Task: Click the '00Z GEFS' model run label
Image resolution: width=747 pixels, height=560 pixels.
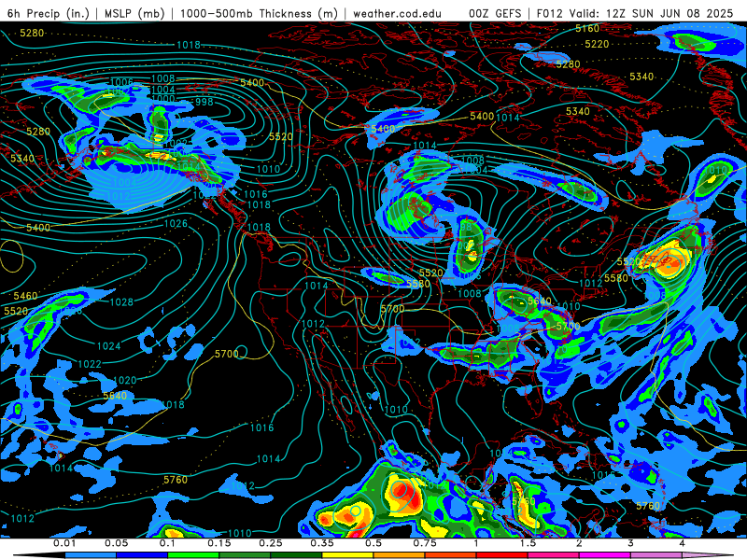Action: [x=496, y=13]
